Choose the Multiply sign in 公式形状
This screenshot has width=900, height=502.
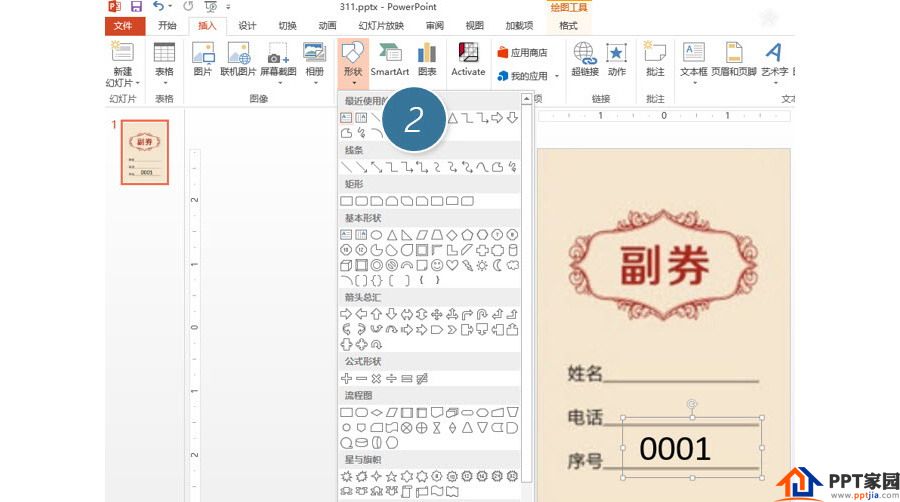(377, 379)
